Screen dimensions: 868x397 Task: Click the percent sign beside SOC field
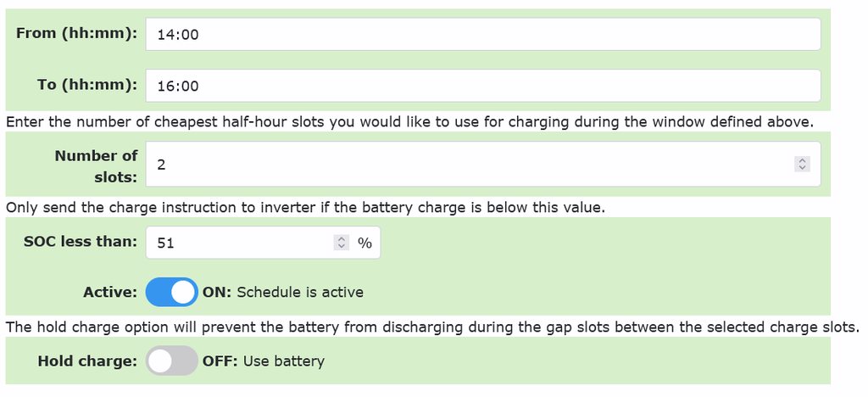click(364, 243)
